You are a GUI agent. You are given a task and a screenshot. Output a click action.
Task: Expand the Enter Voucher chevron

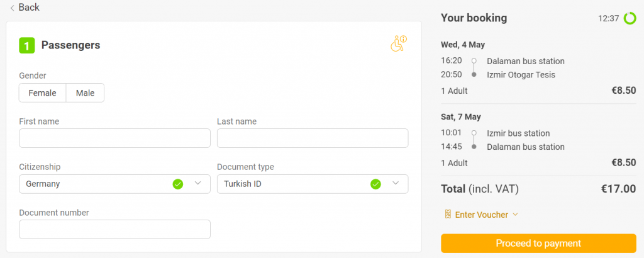coord(516,215)
